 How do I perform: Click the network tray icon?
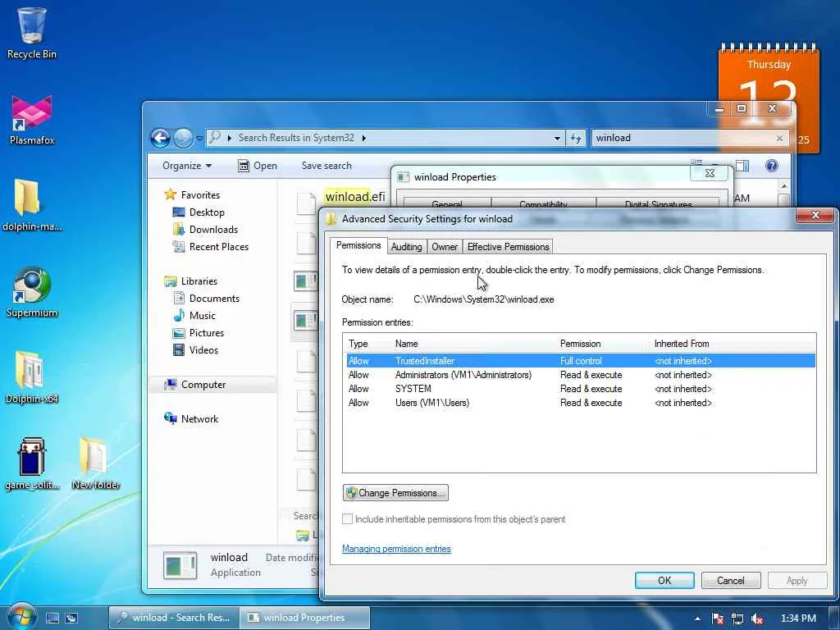[737, 619]
